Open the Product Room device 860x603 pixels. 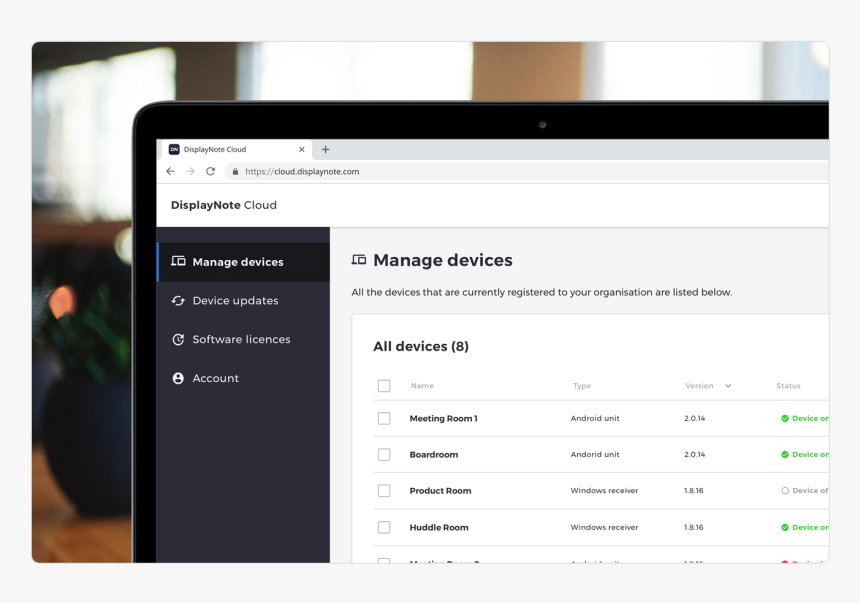(x=440, y=491)
